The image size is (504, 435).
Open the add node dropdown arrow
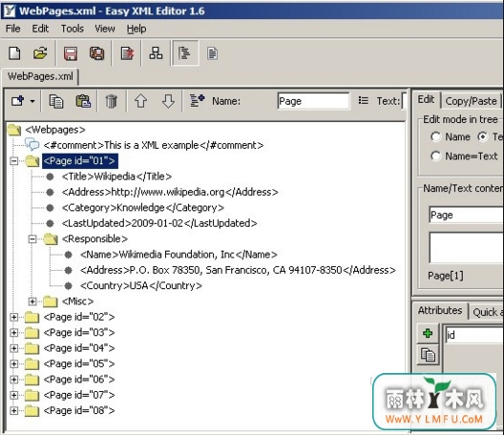click(x=32, y=101)
